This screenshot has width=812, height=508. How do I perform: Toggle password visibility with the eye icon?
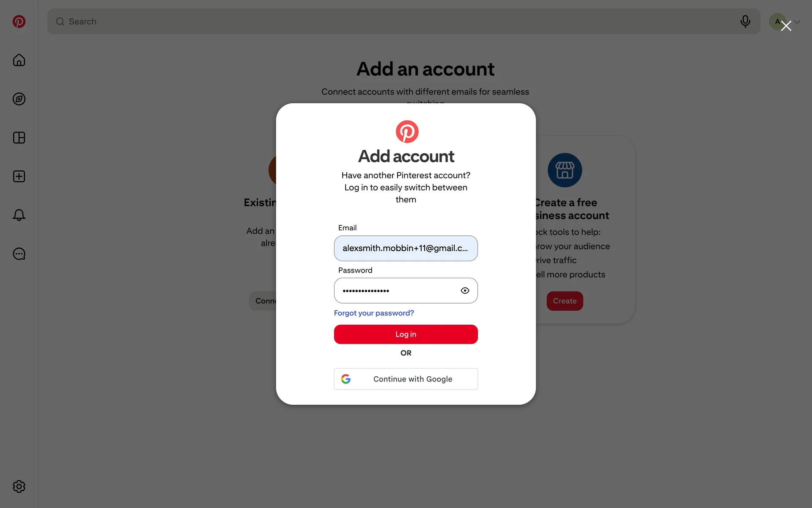click(465, 290)
